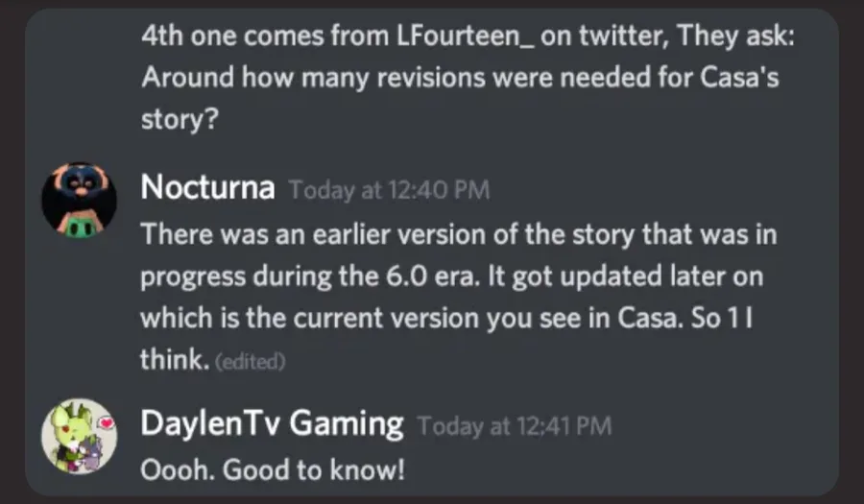Click the word 'story?' in the question

point(180,120)
